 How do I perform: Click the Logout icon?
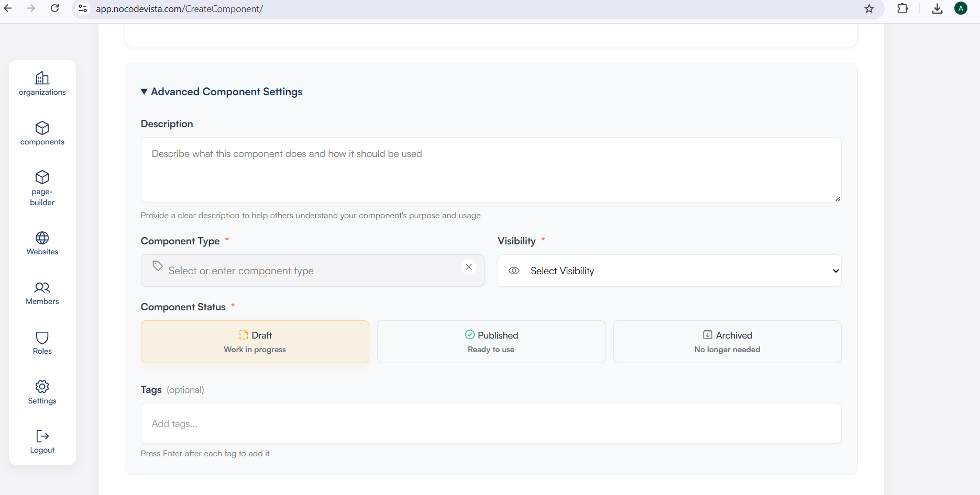[x=42, y=436]
